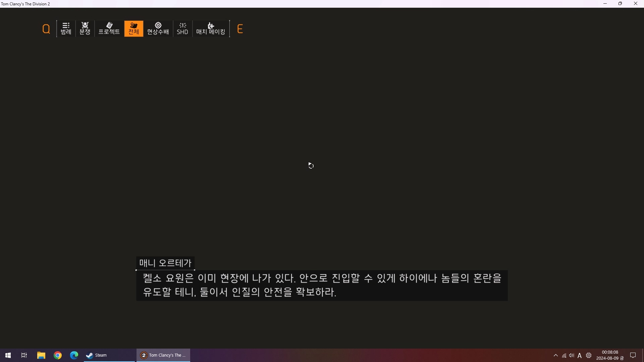Click the 매니 오르테가 speaker name label

165,263
